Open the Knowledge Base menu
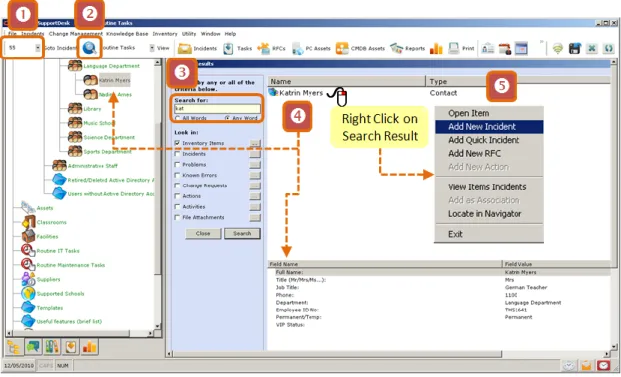 click(x=127, y=34)
